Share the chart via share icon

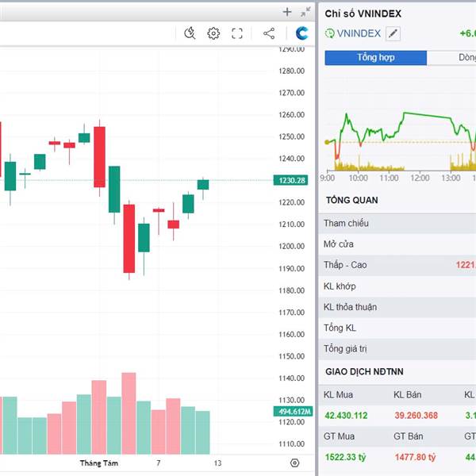[x=269, y=33]
